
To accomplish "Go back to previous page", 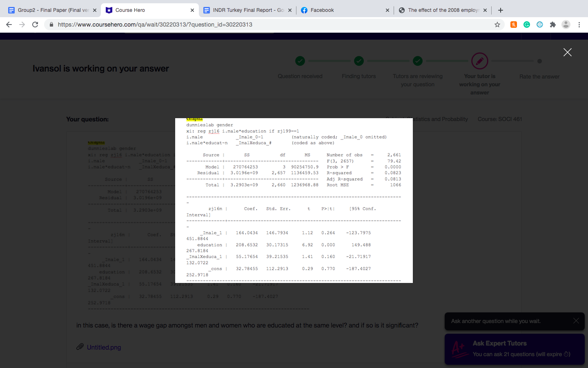I will (9, 25).
